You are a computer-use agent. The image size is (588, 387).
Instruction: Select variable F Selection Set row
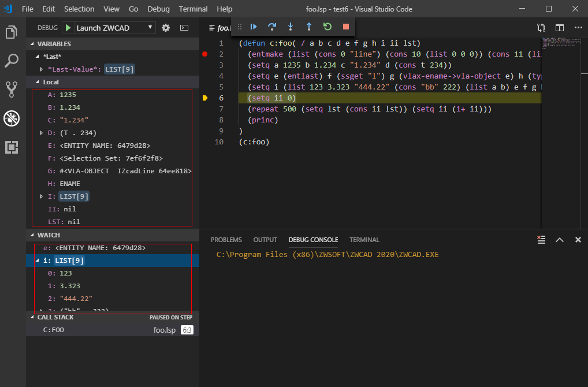tap(113, 158)
